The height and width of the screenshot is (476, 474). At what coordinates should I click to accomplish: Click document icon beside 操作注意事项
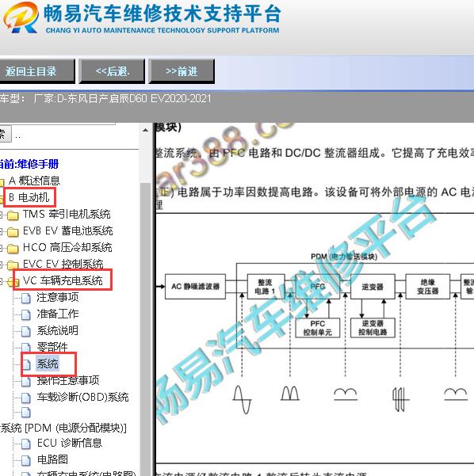pos(26,381)
